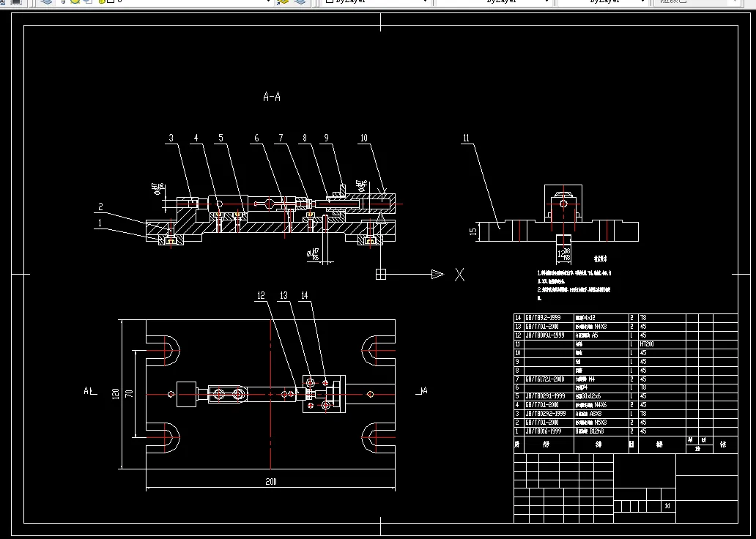Open the lineweight ByLayer dropdown

603,2
